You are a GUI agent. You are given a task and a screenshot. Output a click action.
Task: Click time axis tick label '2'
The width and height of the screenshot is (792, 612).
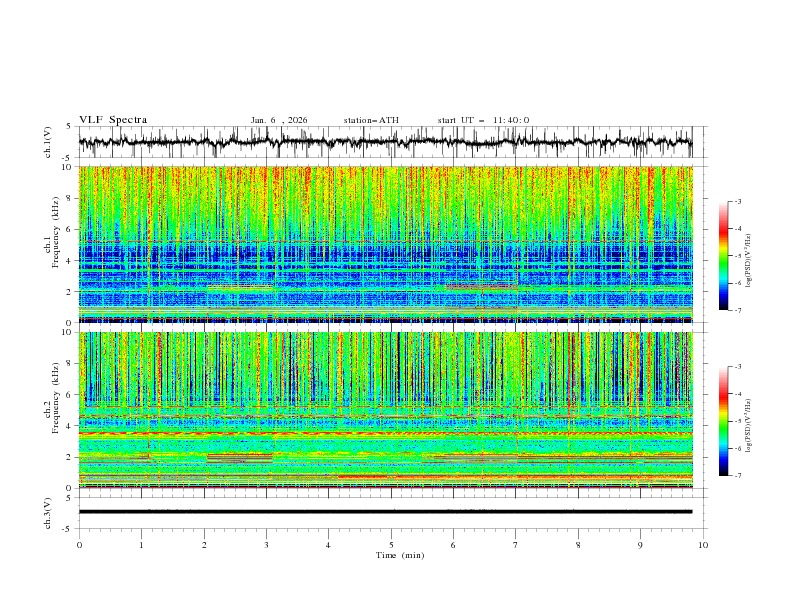pyautogui.click(x=204, y=545)
